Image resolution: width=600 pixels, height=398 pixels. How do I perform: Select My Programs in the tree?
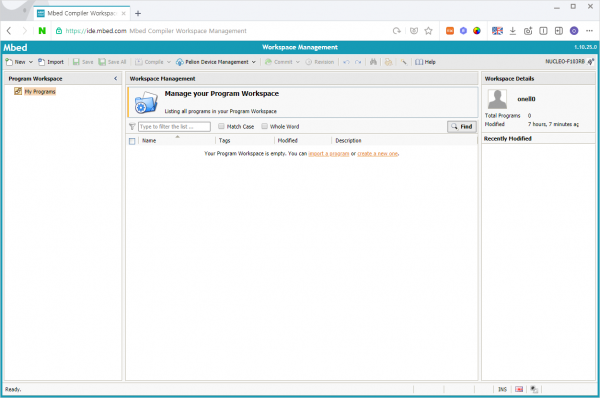40,91
